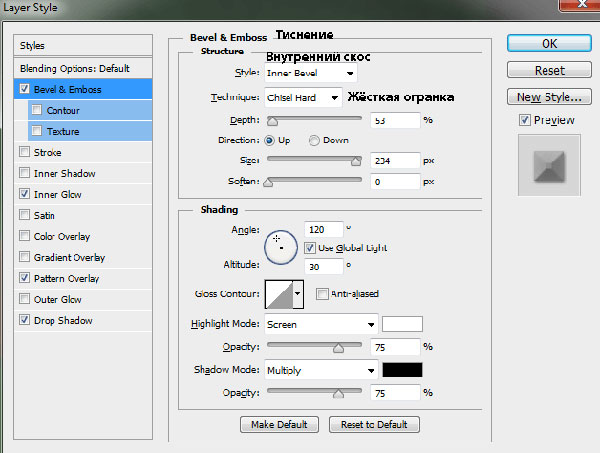Viewport: 600px width, 453px height.
Task: Select the Styles panel entry
Action: coord(83,46)
